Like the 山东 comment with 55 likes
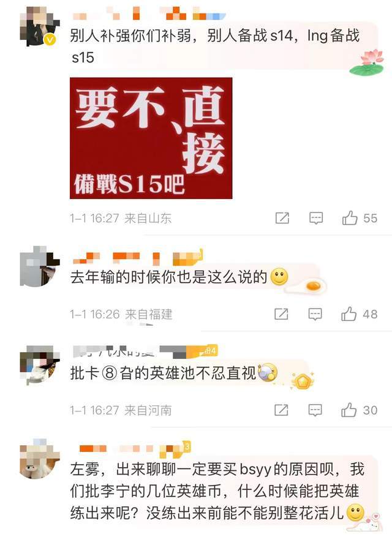 [360, 218]
